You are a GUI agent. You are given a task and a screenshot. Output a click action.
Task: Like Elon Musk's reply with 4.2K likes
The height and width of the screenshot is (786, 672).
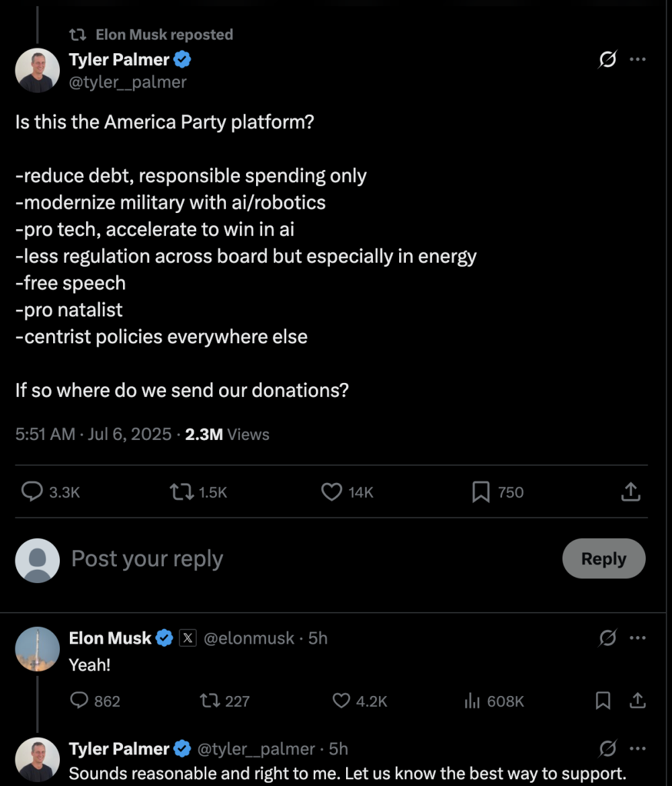click(x=342, y=701)
